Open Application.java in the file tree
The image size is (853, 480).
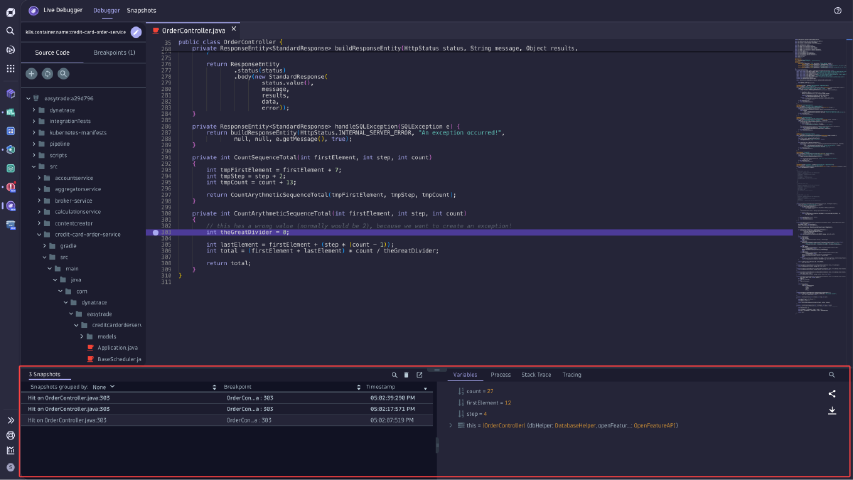pyautogui.click(x=118, y=347)
